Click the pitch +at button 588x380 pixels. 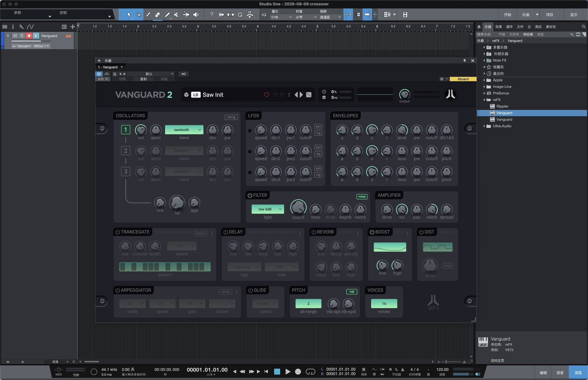(352, 292)
